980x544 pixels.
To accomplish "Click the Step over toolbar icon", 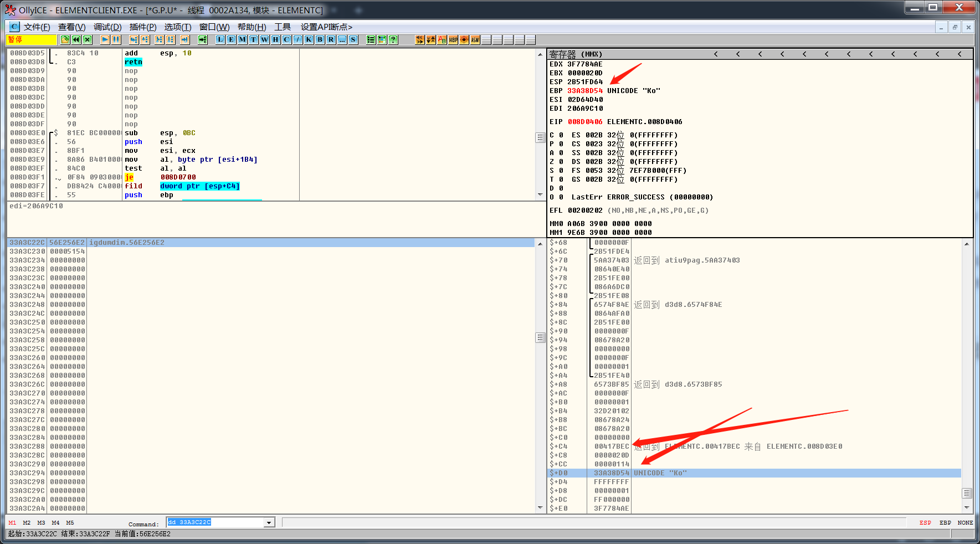I will [145, 39].
